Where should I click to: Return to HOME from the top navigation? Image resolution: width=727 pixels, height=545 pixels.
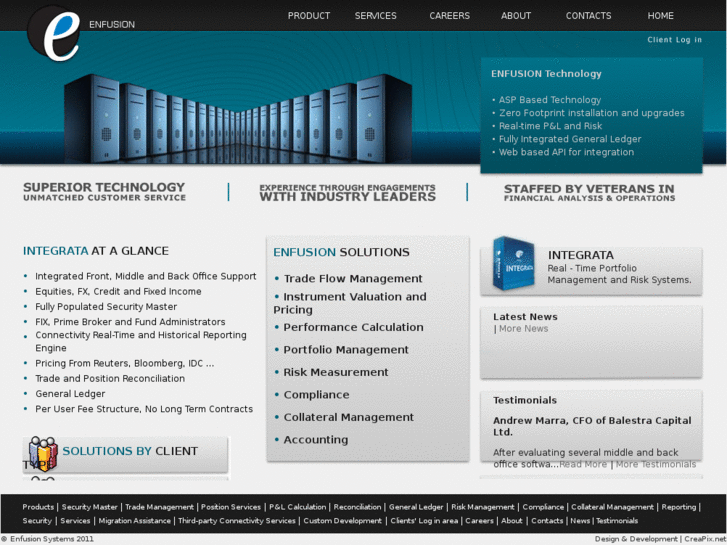click(x=660, y=16)
